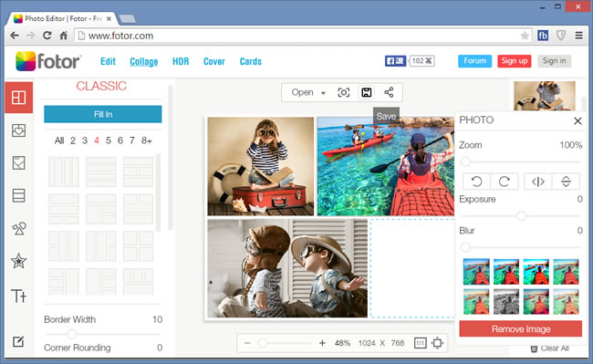Rotate the photo counterclockwise
The height and width of the screenshot is (364, 593).
point(476,182)
